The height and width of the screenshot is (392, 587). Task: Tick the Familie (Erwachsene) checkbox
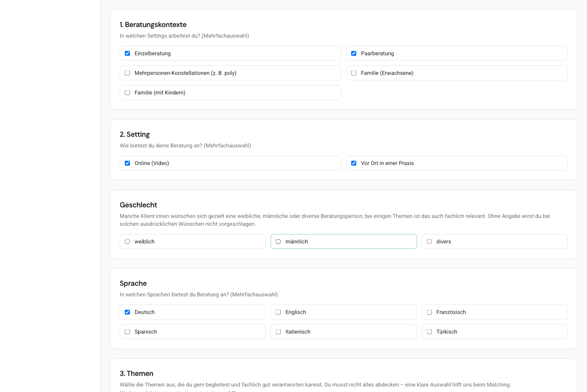click(354, 73)
